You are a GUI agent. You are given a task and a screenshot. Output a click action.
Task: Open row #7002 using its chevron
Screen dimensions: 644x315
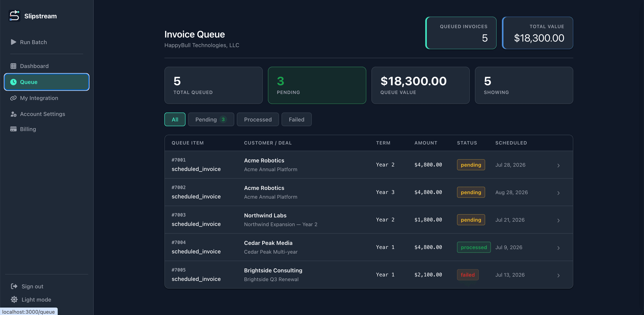(x=558, y=193)
